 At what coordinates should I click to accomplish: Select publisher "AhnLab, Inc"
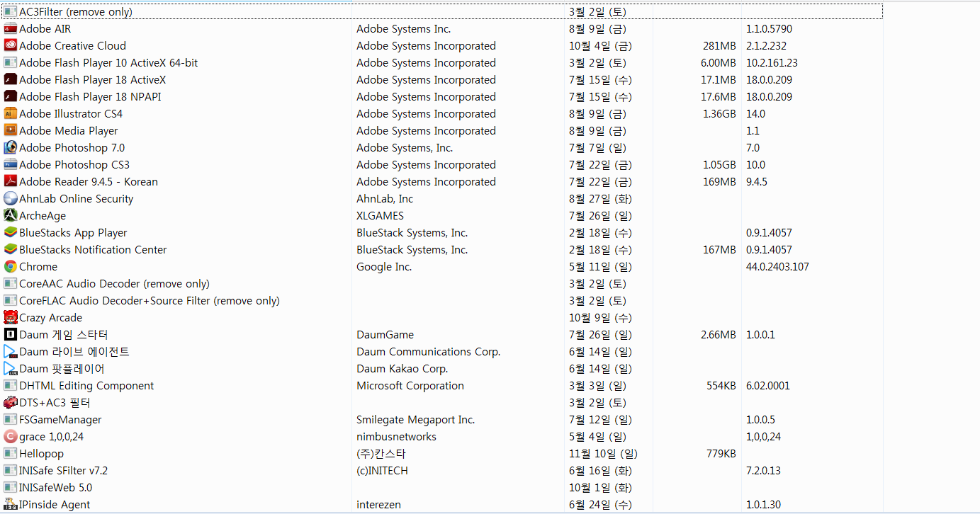(x=385, y=199)
